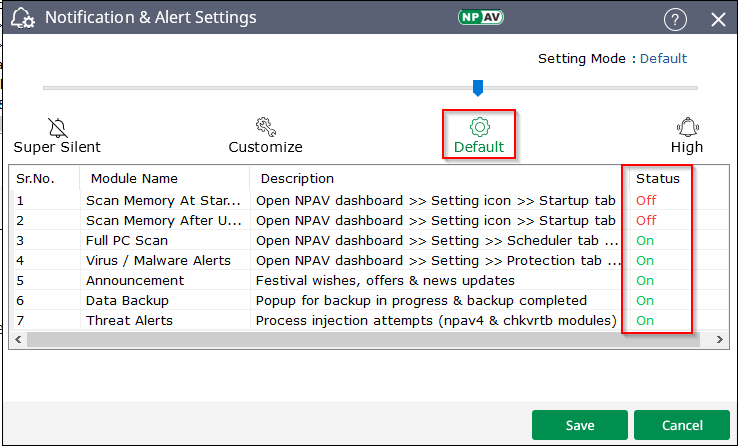
Task: Save the notification settings
Action: point(580,425)
